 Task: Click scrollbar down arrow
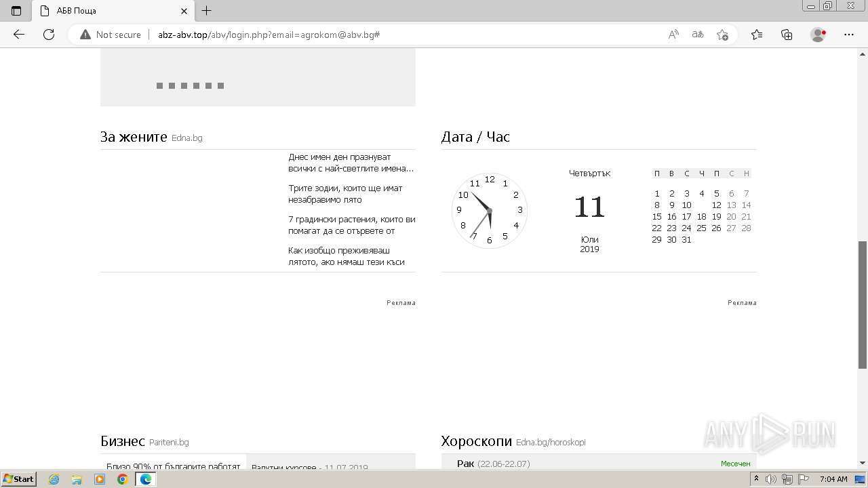click(x=863, y=464)
